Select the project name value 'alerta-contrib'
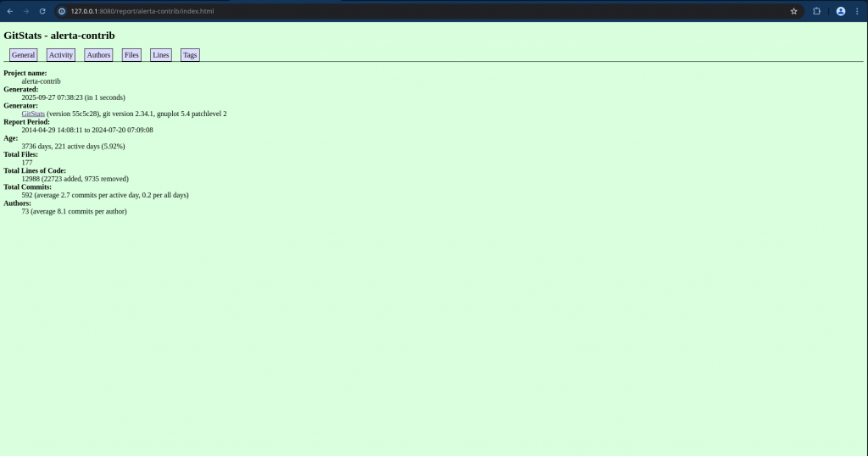 coord(41,81)
